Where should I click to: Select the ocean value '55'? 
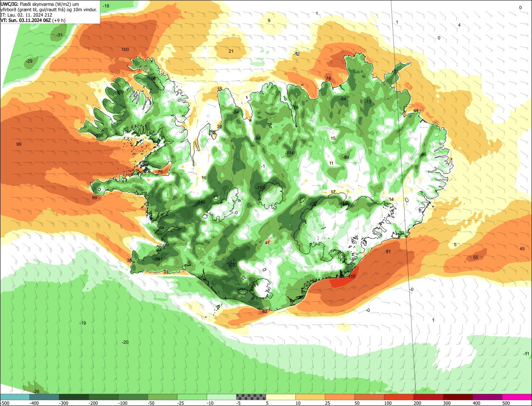point(475,258)
